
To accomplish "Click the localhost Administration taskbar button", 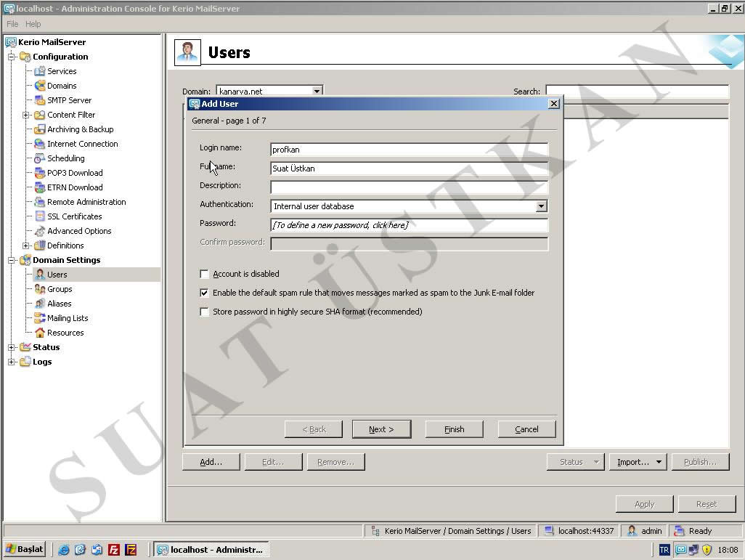I will tap(211, 550).
